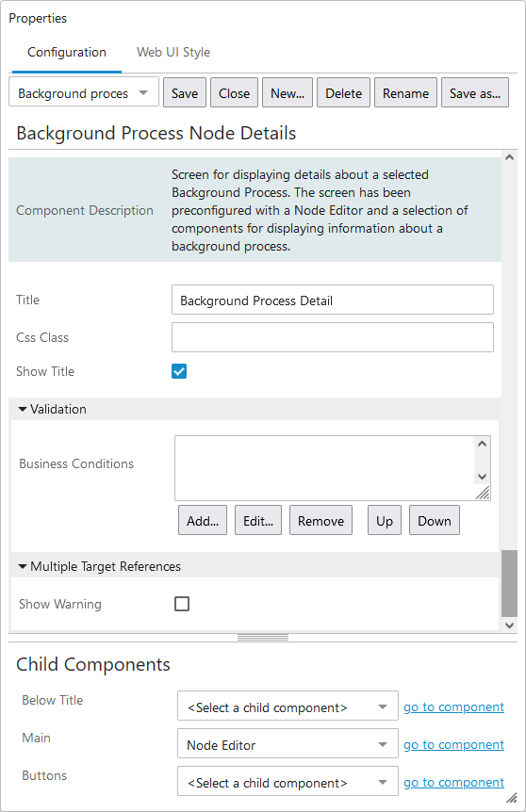
Task: Click the horizontal splitter grip handle
Action: [263, 638]
